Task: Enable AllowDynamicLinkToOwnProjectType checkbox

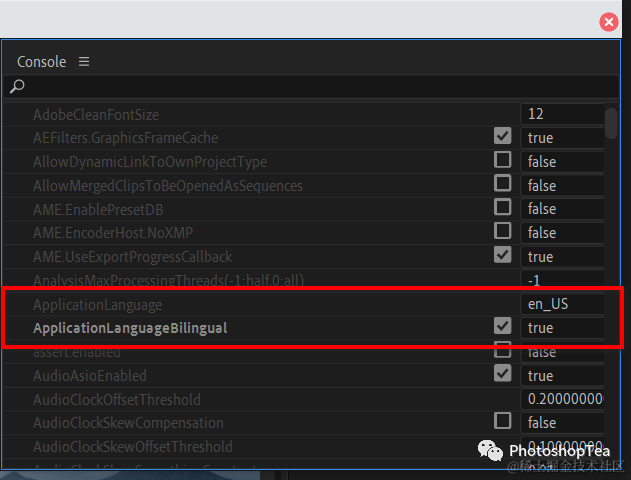Action: pyautogui.click(x=503, y=160)
